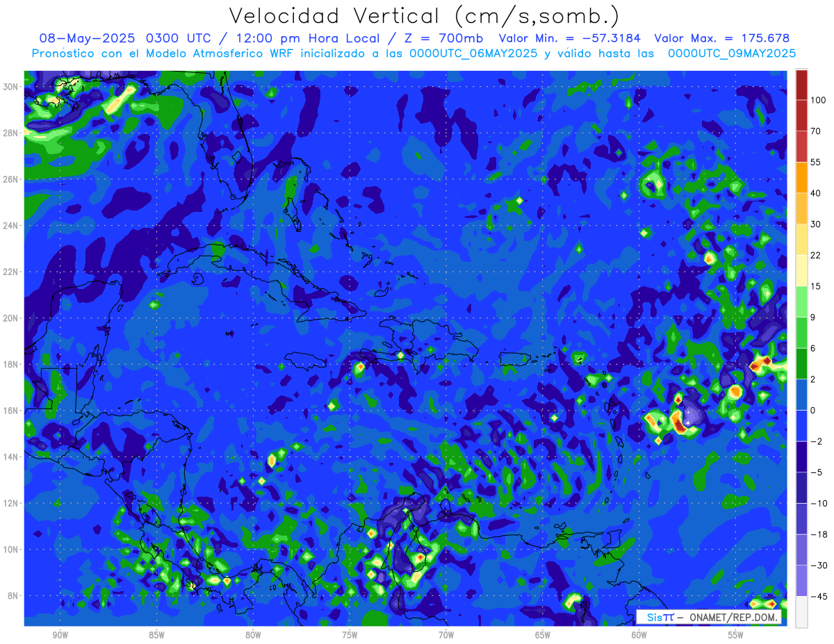The height and width of the screenshot is (644, 834).
Task: Pick the pale yellow swatch between 15 and 22
Action: coord(801,270)
